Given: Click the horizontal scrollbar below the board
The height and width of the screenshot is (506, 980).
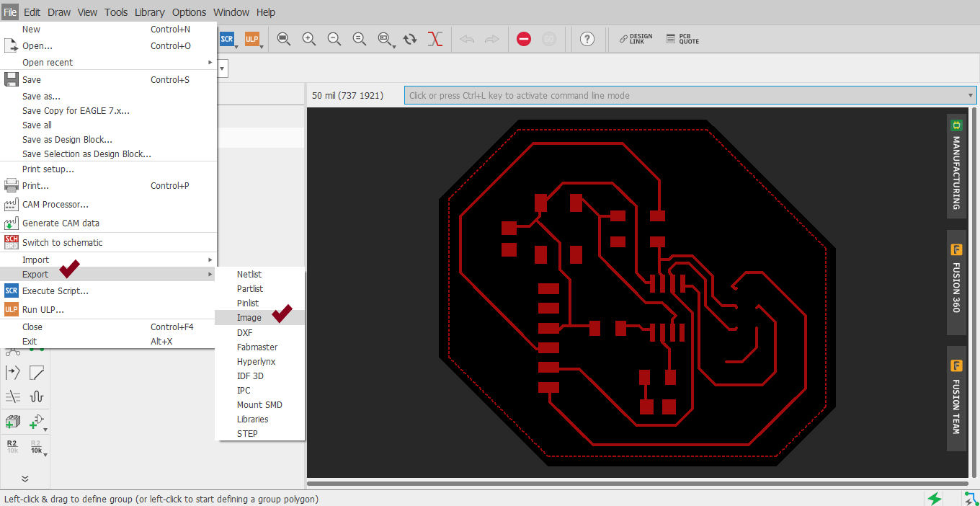Looking at the screenshot, I should [638, 484].
